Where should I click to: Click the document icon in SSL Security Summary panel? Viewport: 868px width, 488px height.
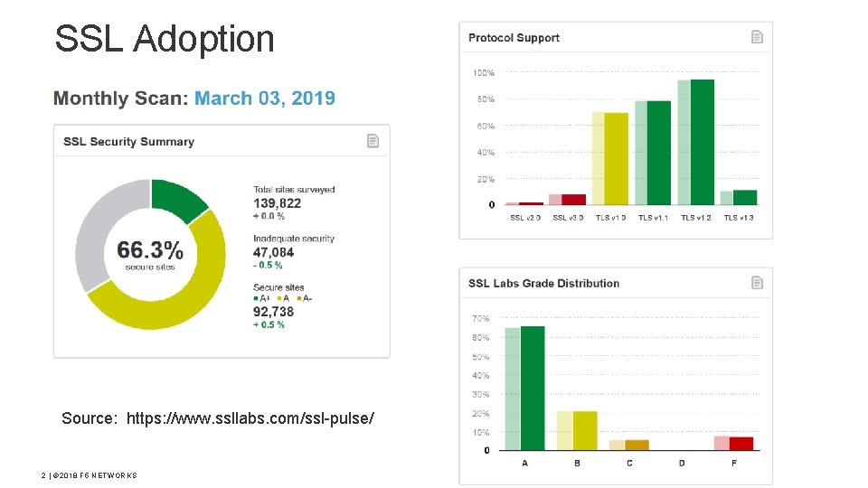click(x=373, y=141)
